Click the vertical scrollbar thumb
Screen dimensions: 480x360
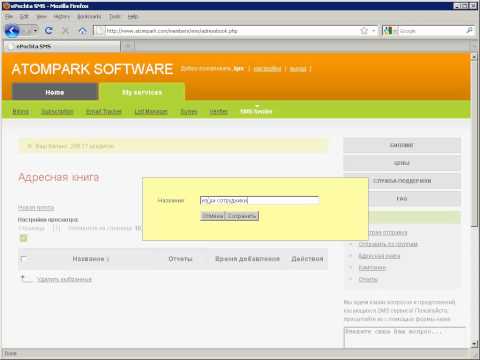(x=474, y=143)
